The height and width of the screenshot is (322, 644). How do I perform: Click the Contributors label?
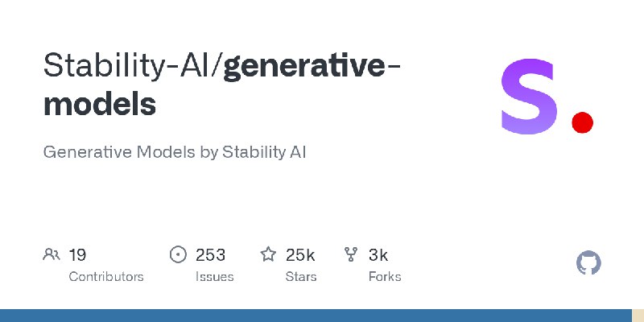(x=106, y=277)
